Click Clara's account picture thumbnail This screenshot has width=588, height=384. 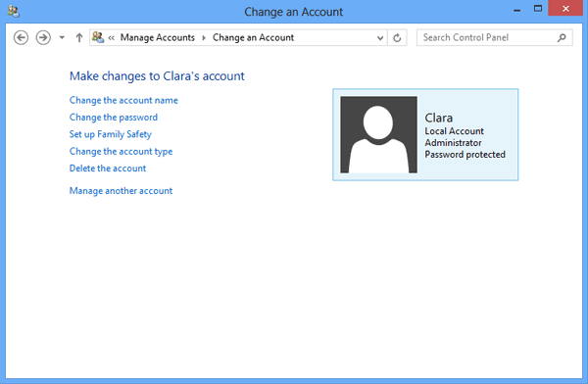pyautogui.click(x=378, y=134)
